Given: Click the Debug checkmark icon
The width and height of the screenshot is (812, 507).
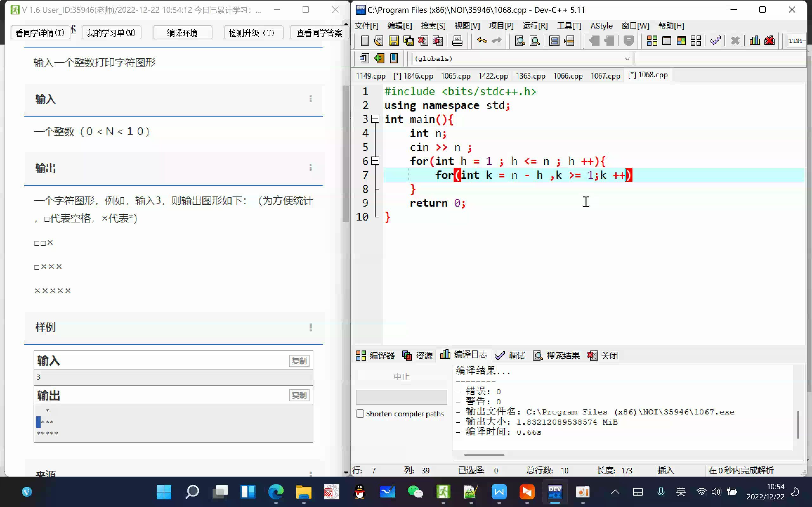Looking at the screenshot, I should [715, 41].
